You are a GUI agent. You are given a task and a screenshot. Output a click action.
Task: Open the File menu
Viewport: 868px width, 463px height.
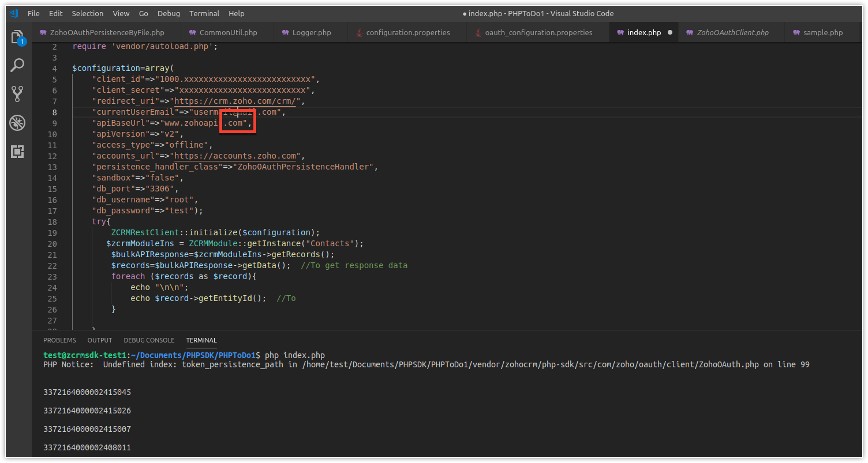[33, 13]
